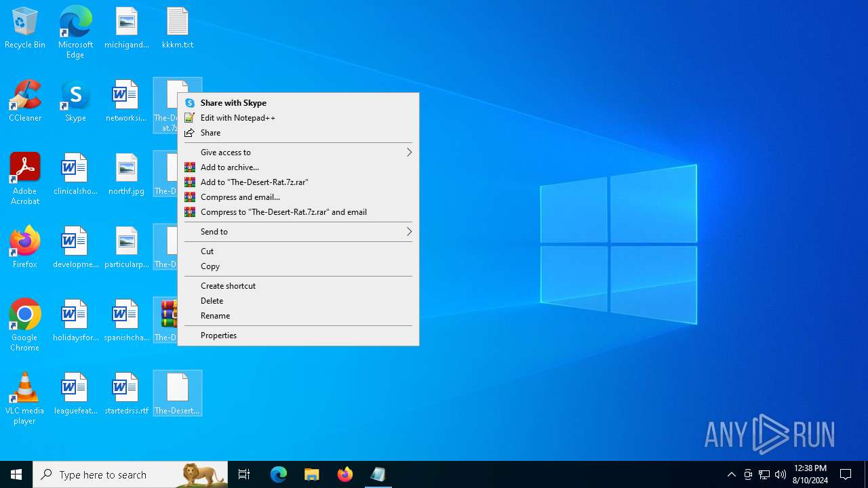Screen dimensions: 868x488
Task: Choose Add to archive...
Action: click(298, 167)
